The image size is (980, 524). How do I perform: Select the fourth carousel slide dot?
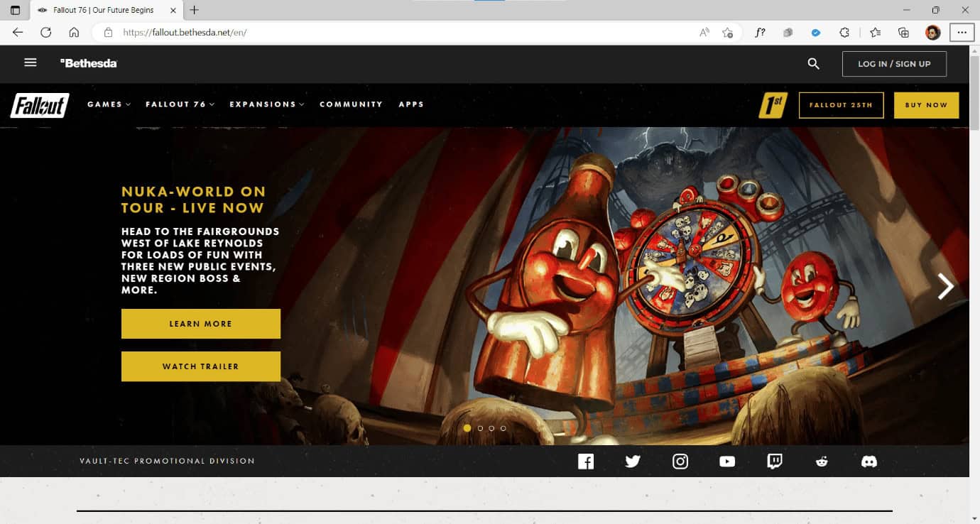[x=503, y=428]
